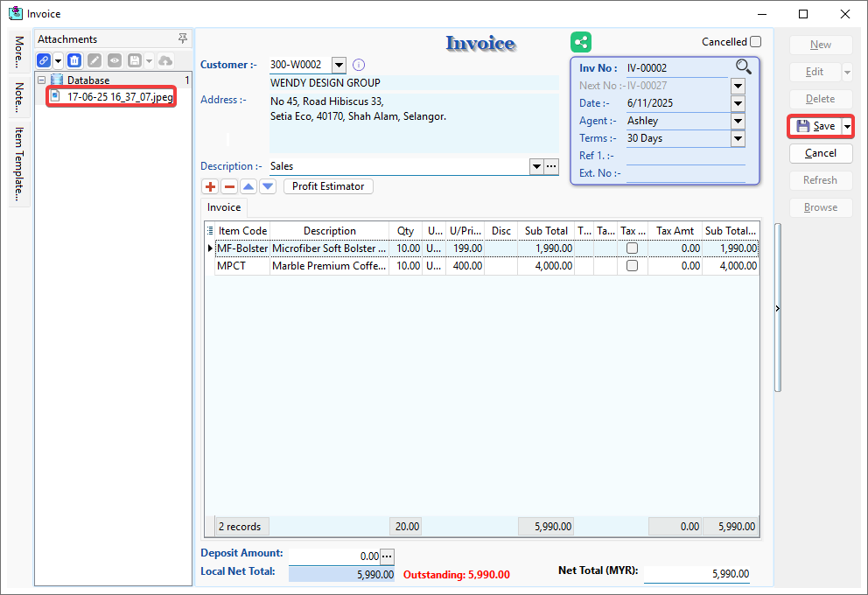Open the dropdown next to the save attachment icon
This screenshot has height=595, width=868.
click(x=149, y=60)
